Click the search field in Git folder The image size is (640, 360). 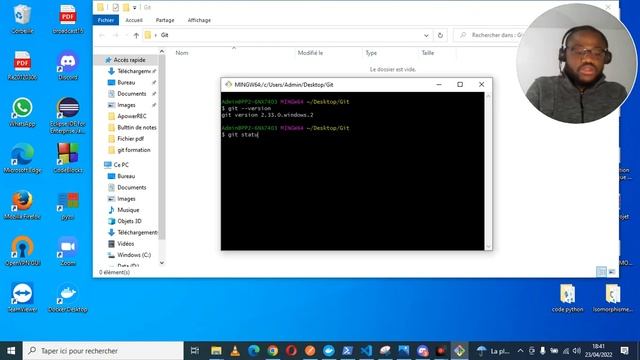click(492, 36)
